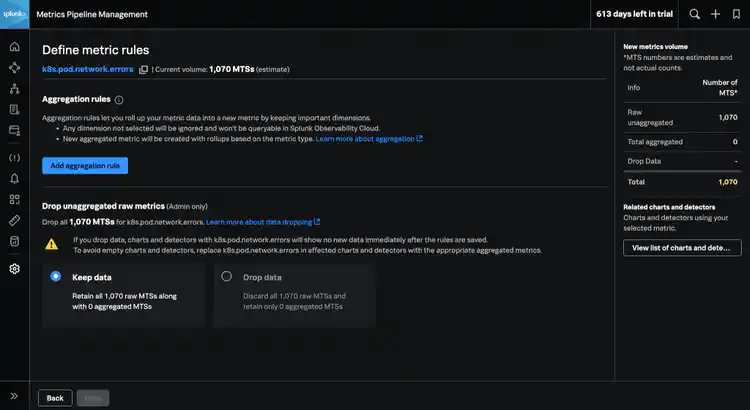Copy the k8s.pod.network.errors metric name
The width and height of the screenshot is (750, 410).
[x=143, y=70]
